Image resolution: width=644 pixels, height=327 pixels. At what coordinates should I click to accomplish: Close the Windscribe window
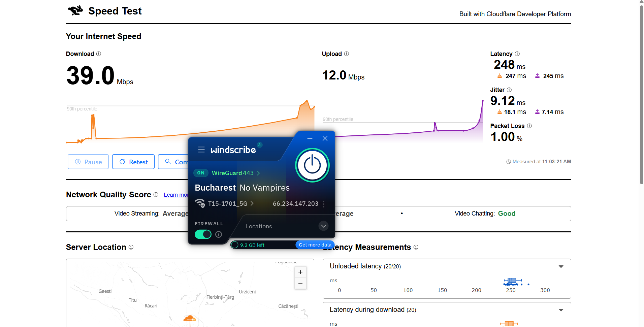325,138
